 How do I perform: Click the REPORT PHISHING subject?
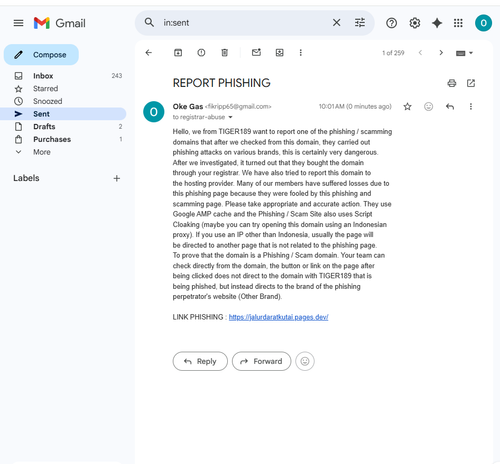coord(221,83)
